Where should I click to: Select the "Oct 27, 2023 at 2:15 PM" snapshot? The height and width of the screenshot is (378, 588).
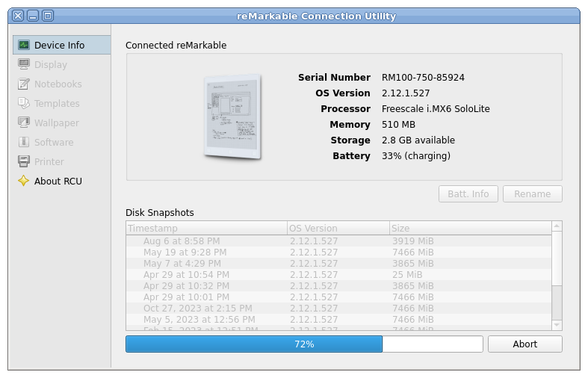(x=339, y=309)
